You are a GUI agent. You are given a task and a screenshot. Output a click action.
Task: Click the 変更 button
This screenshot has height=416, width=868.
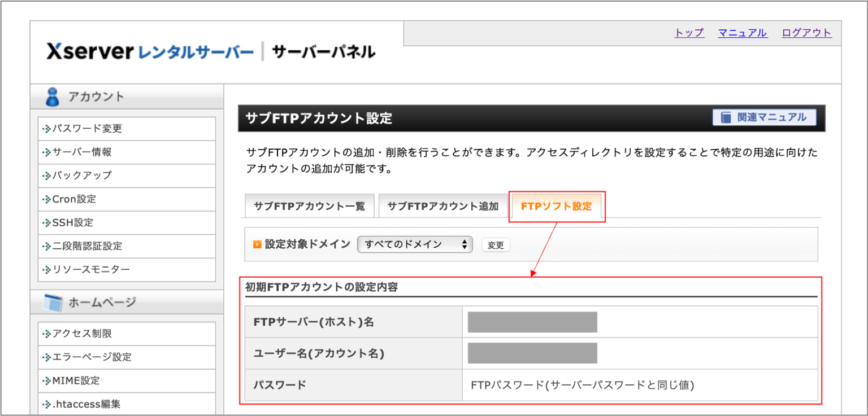(496, 244)
